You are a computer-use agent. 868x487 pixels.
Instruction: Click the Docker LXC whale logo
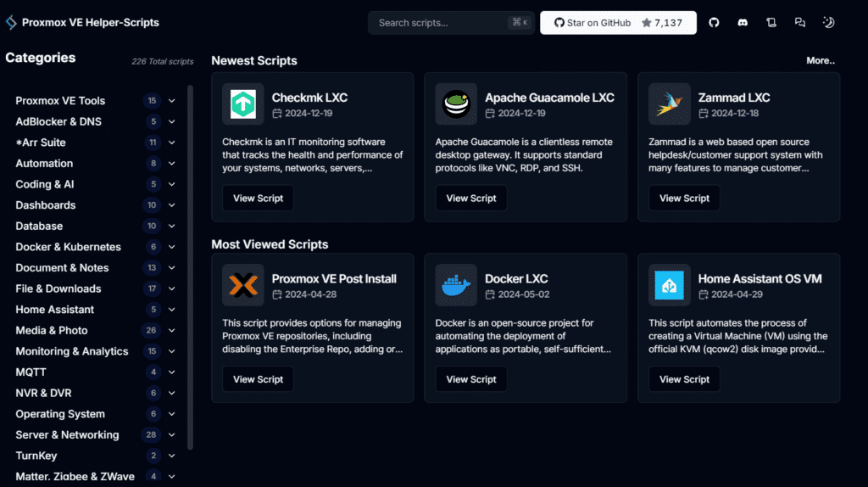click(x=456, y=285)
